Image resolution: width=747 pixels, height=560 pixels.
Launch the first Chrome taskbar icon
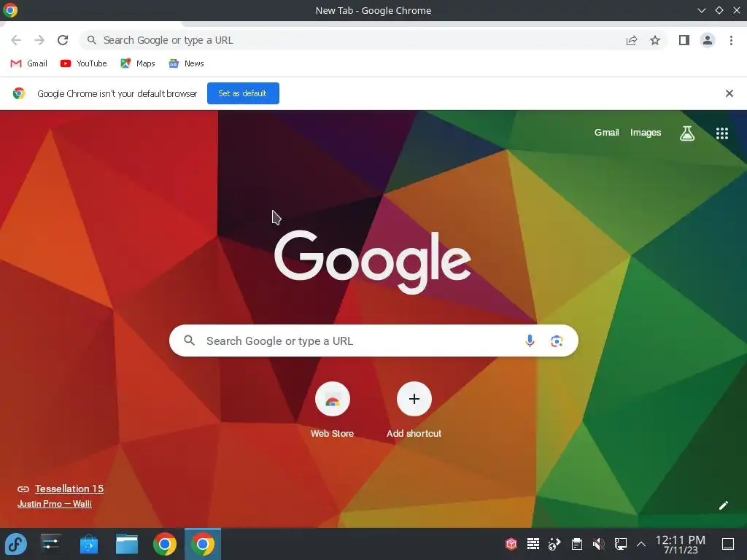pos(165,544)
